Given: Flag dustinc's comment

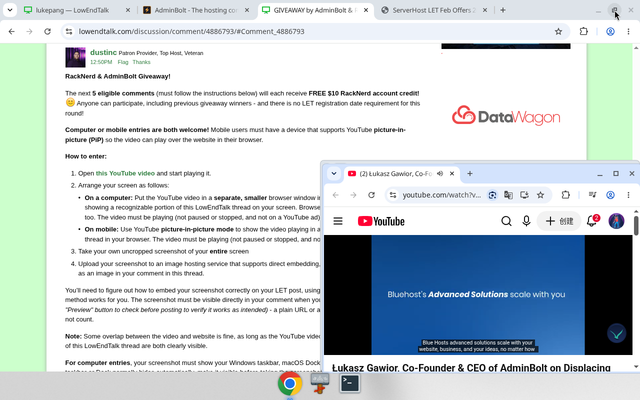Looking at the screenshot, I should pos(122,62).
